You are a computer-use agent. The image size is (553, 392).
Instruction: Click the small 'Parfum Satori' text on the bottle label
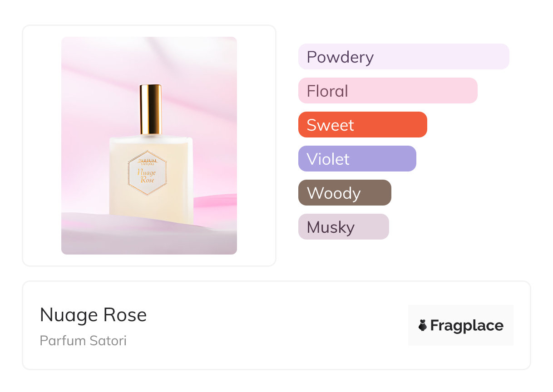(147, 162)
